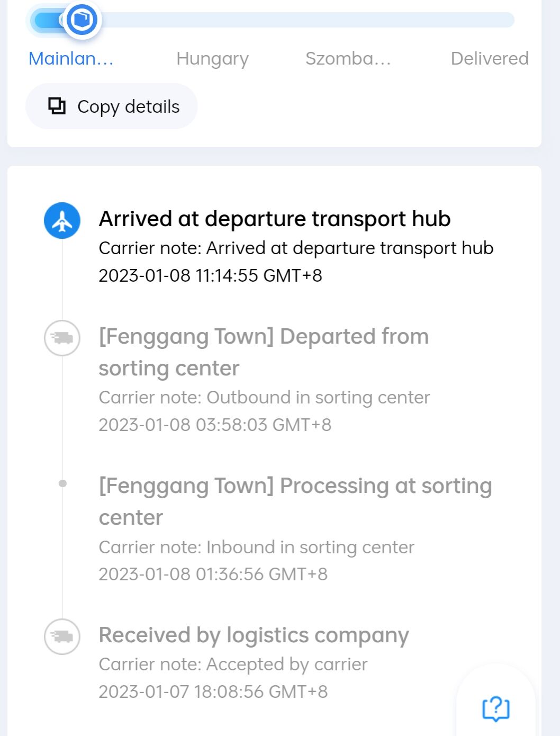Image resolution: width=560 pixels, height=736 pixels.
Task: Select the Szomba… progress stage label
Action: [348, 58]
